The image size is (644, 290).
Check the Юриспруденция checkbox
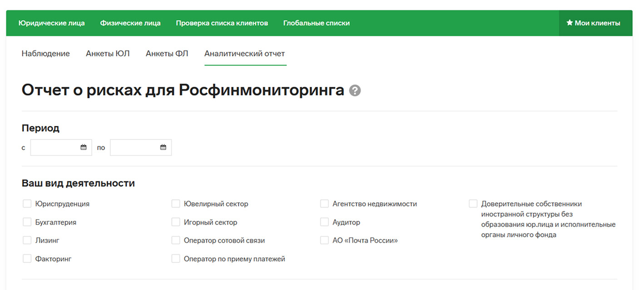[x=27, y=204]
